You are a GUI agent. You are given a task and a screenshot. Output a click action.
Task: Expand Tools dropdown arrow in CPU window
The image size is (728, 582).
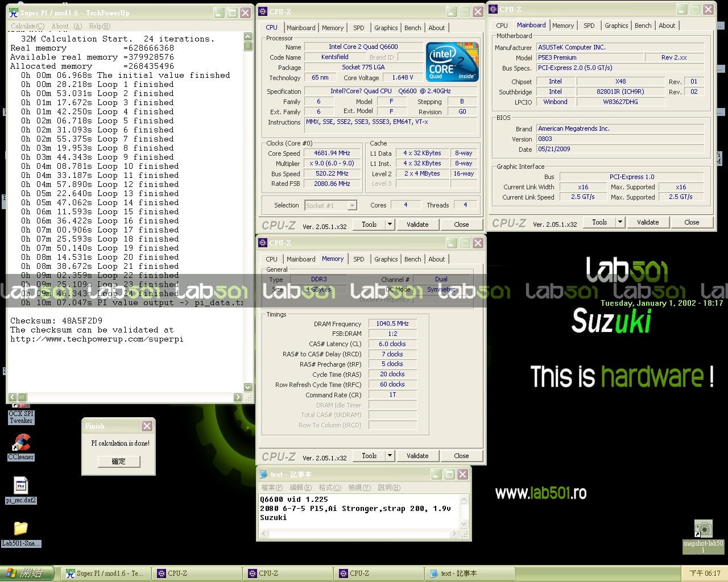coord(390,225)
